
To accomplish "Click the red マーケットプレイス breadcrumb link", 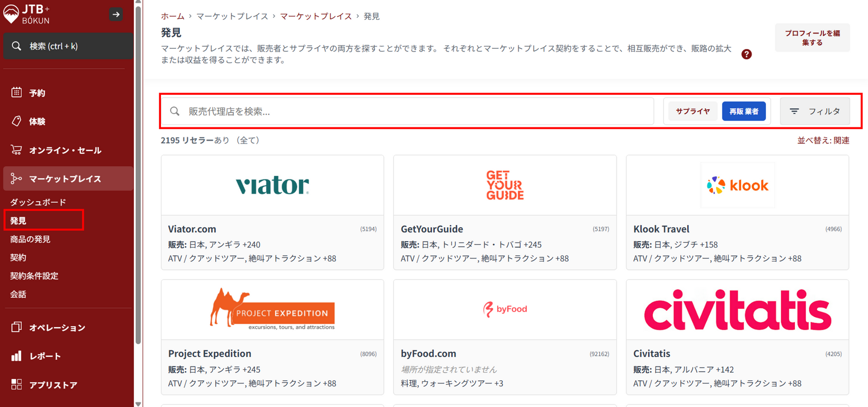I will coord(316,16).
